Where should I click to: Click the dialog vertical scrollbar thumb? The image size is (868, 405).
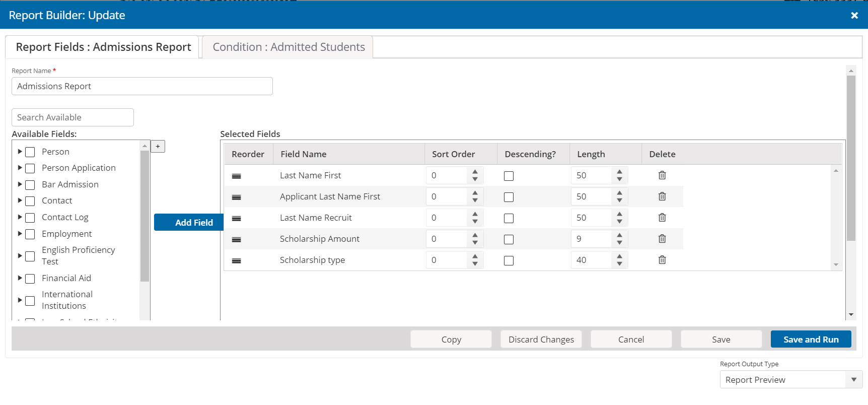(x=851, y=158)
